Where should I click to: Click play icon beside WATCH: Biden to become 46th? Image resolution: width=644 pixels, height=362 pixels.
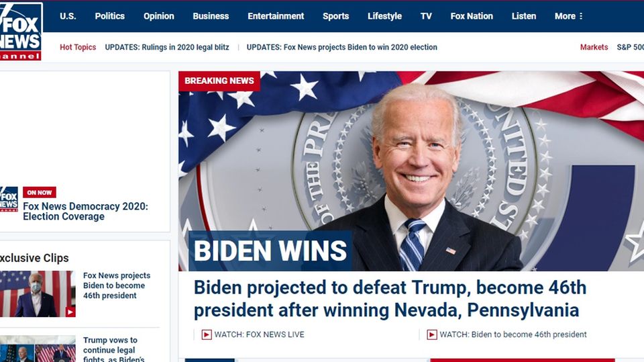coord(431,334)
